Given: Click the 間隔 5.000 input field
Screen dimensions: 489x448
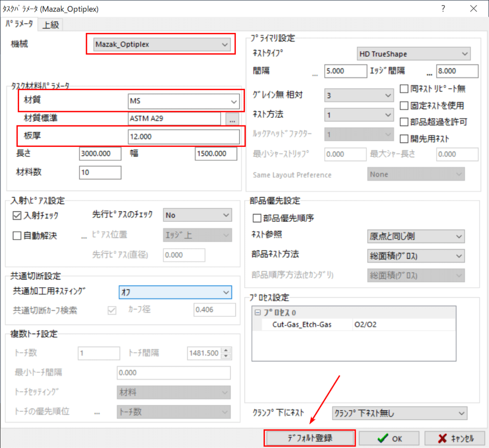Looking at the screenshot, I should pyautogui.click(x=346, y=71).
